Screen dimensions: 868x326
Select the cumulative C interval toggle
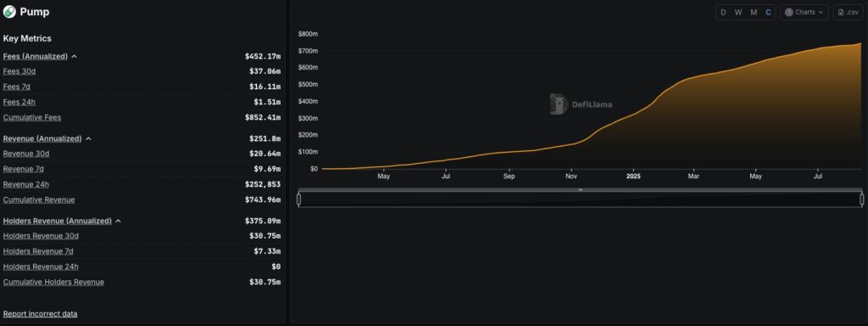(768, 12)
